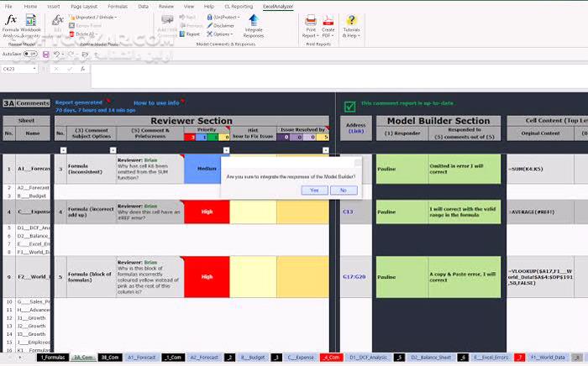Click the Report icon in Model Comments
The width and height of the screenshot is (588, 366).
[182, 34]
